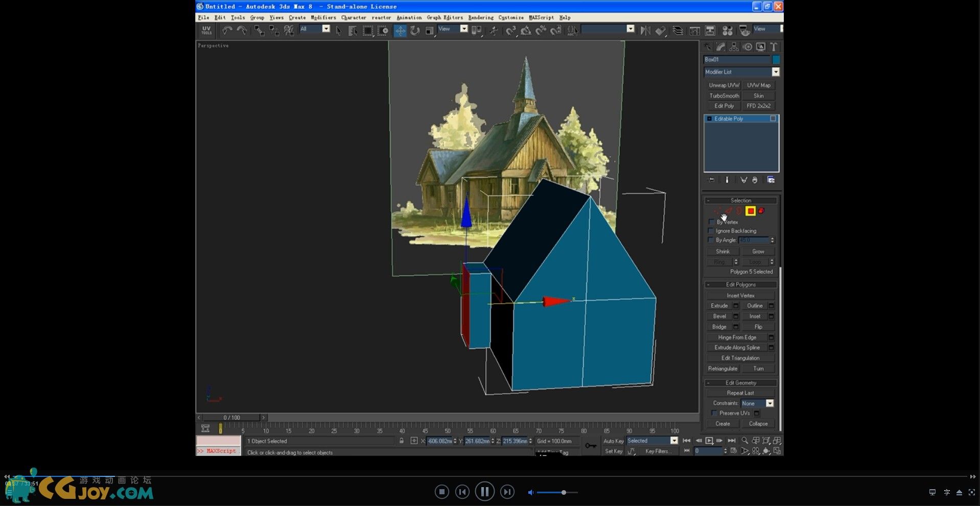The image size is (980, 506).
Task: Toggle the Selection Lock padlock icon
Action: tap(402, 441)
